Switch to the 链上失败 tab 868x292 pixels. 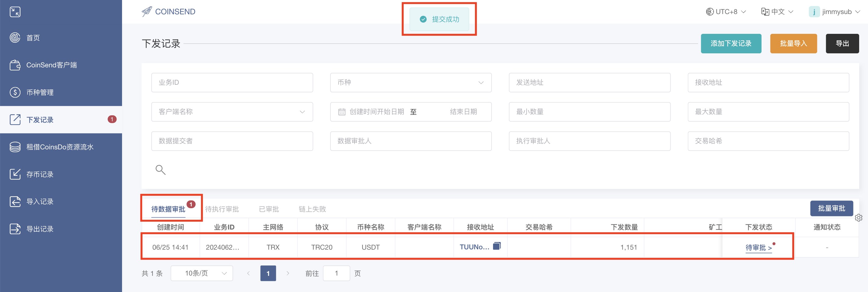click(x=312, y=209)
